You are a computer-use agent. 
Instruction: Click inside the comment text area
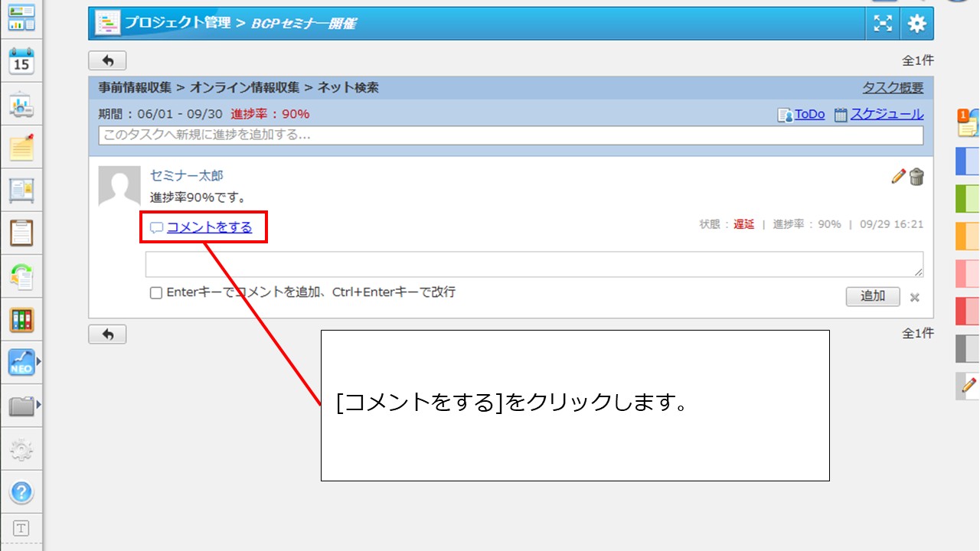pos(534,265)
